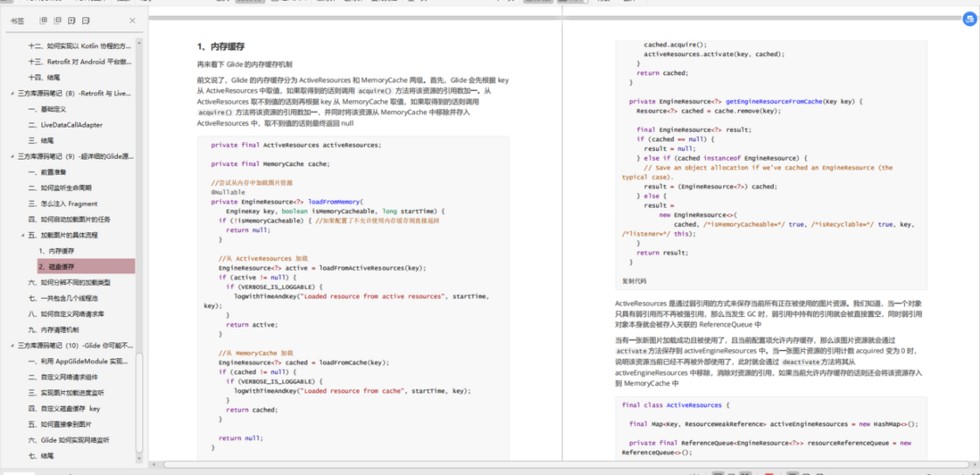This screenshot has height=475, width=980.
Task: Close the 书签 bookmarks panel
Action: (132, 21)
